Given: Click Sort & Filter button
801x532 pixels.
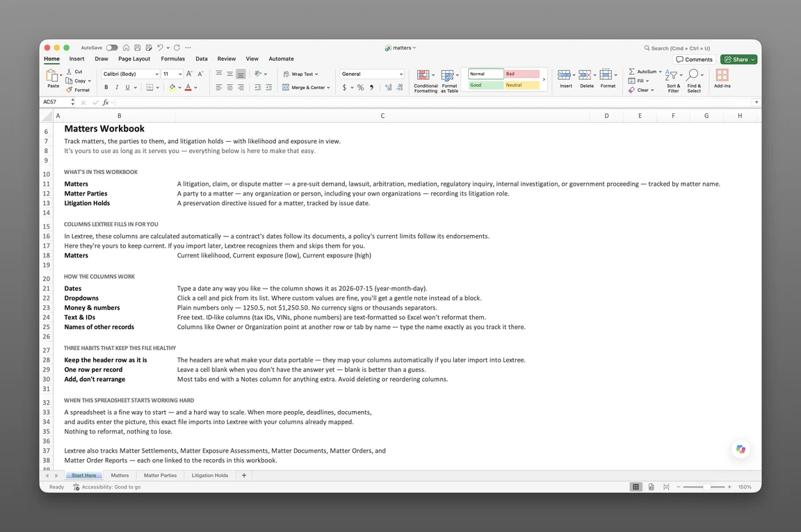Looking at the screenshot, I should click(x=673, y=81).
